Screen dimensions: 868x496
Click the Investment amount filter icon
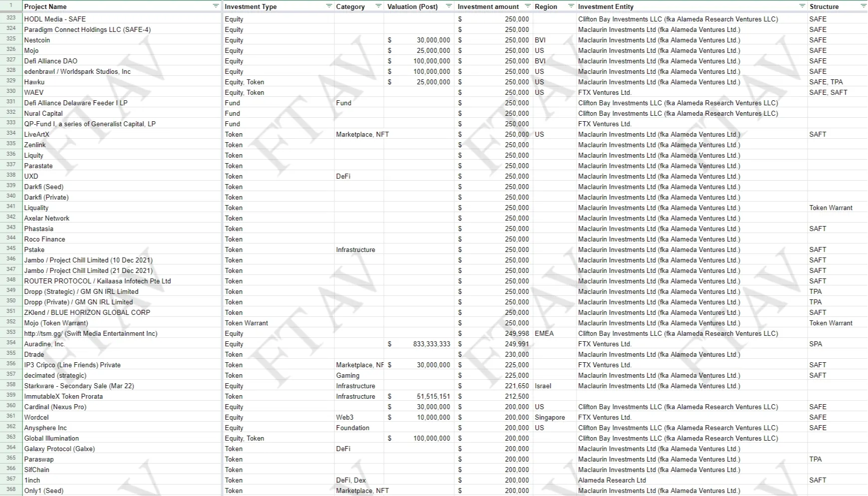(x=528, y=6)
